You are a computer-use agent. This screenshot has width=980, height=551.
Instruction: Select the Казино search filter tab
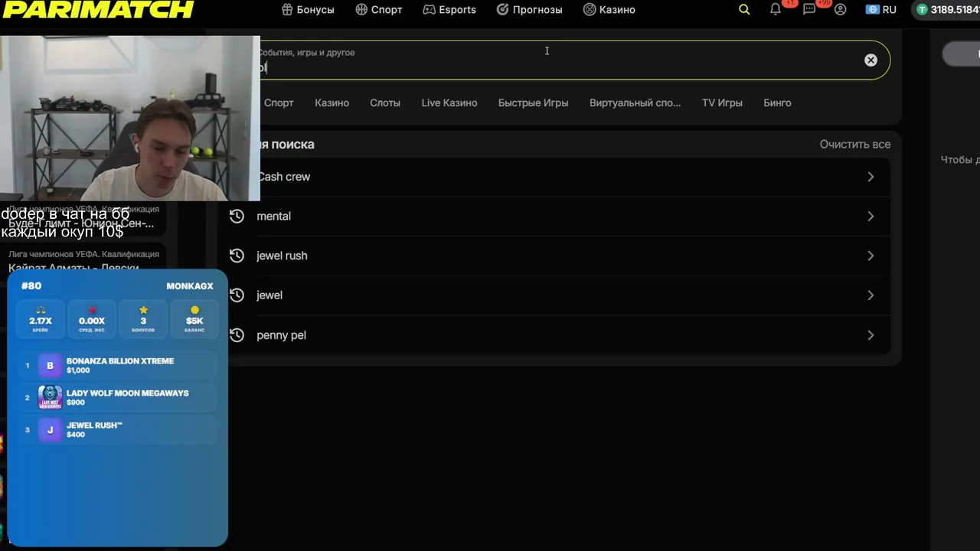pos(332,103)
